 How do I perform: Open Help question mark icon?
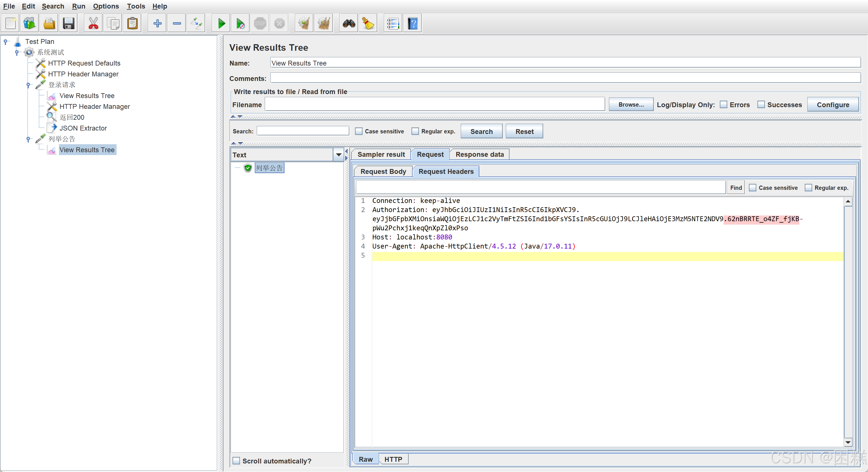click(x=412, y=24)
